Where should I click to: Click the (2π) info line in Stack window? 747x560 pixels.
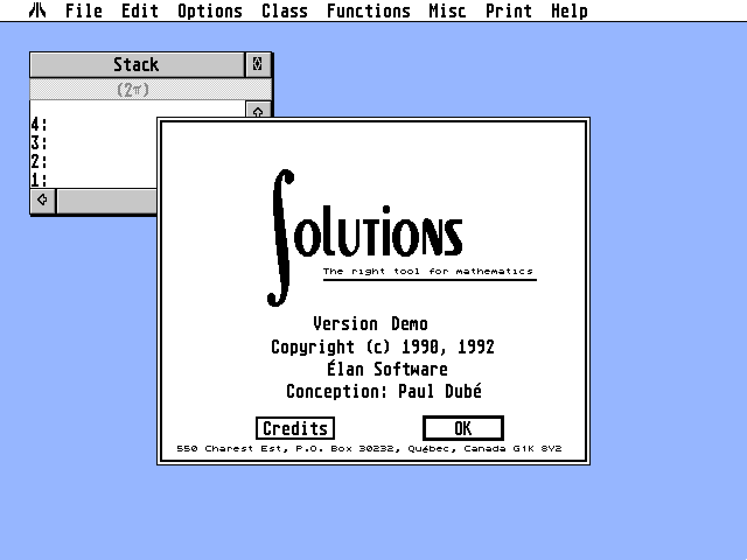pos(151,89)
